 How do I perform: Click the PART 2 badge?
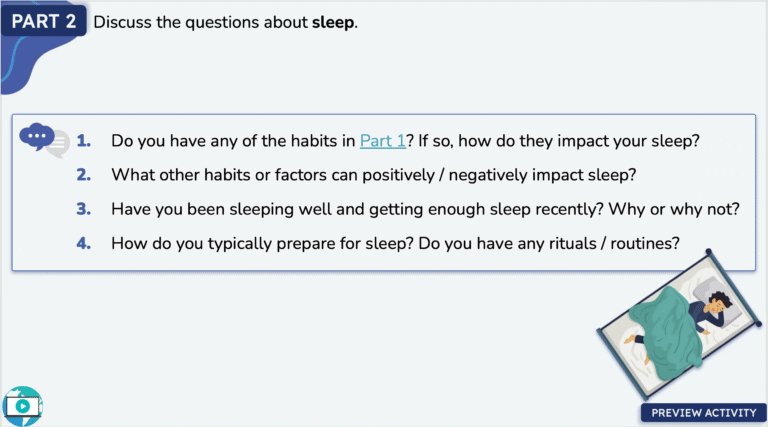[x=44, y=21]
